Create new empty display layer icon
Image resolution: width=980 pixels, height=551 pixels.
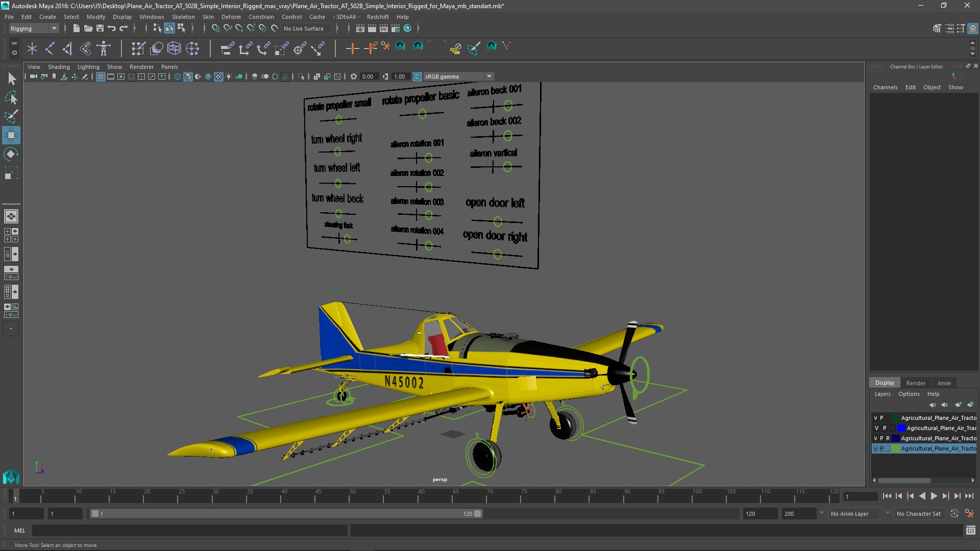(x=958, y=405)
